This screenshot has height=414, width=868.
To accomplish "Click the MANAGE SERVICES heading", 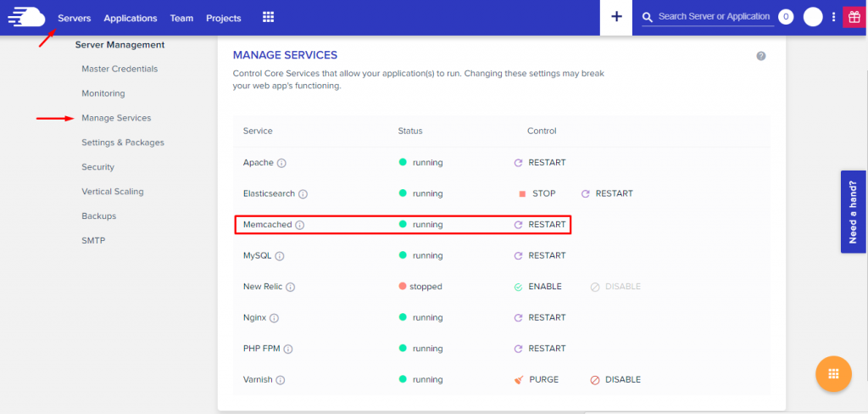I will [285, 55].
